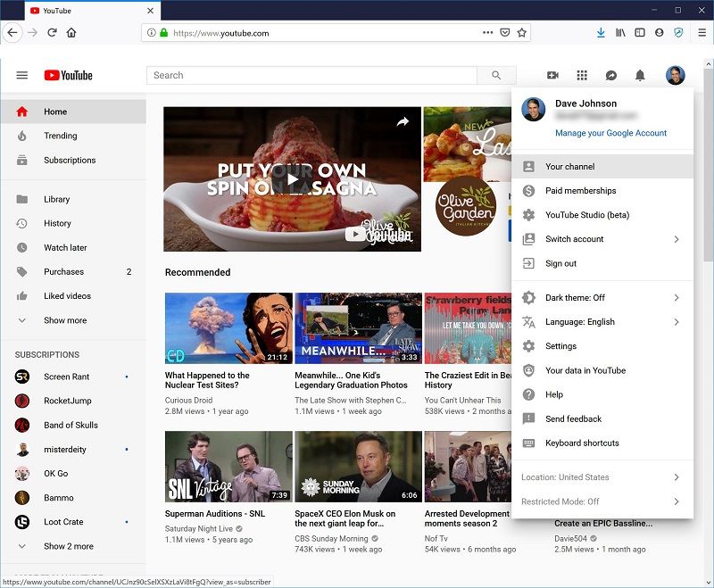Open the YouTube hamburger guide menu
Image resolution: width=714 pixels, height=588 pixels.
21,75
